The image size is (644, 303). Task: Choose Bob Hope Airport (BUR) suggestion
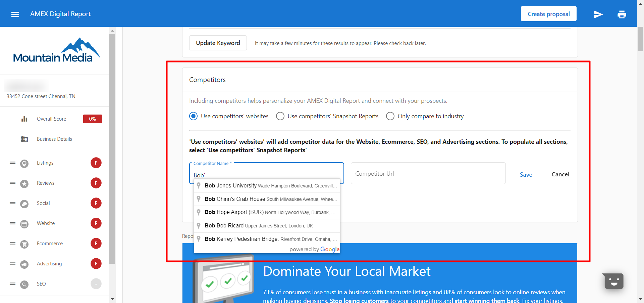click(x=267, y=212)
